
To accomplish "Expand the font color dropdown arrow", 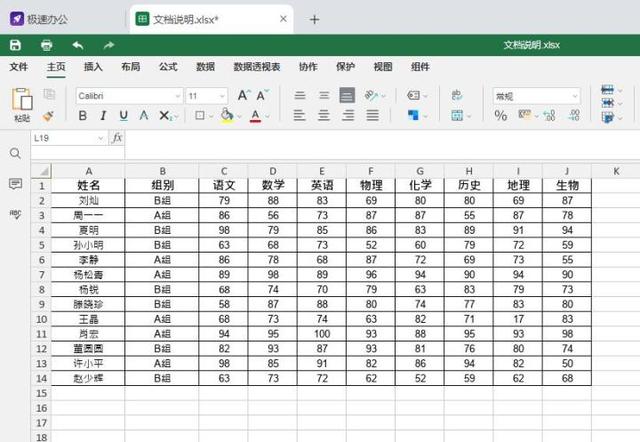I will click(x=267, y=116).
